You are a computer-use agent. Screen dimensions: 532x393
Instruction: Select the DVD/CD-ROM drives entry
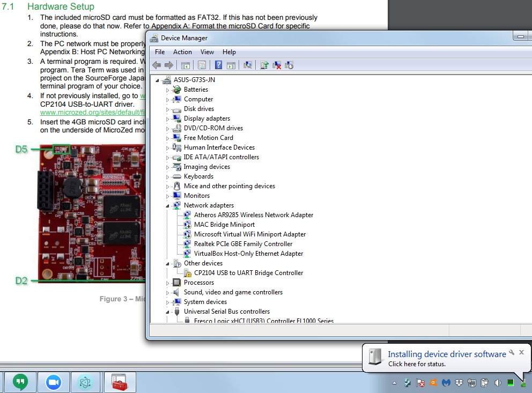(x=213, y=128)
